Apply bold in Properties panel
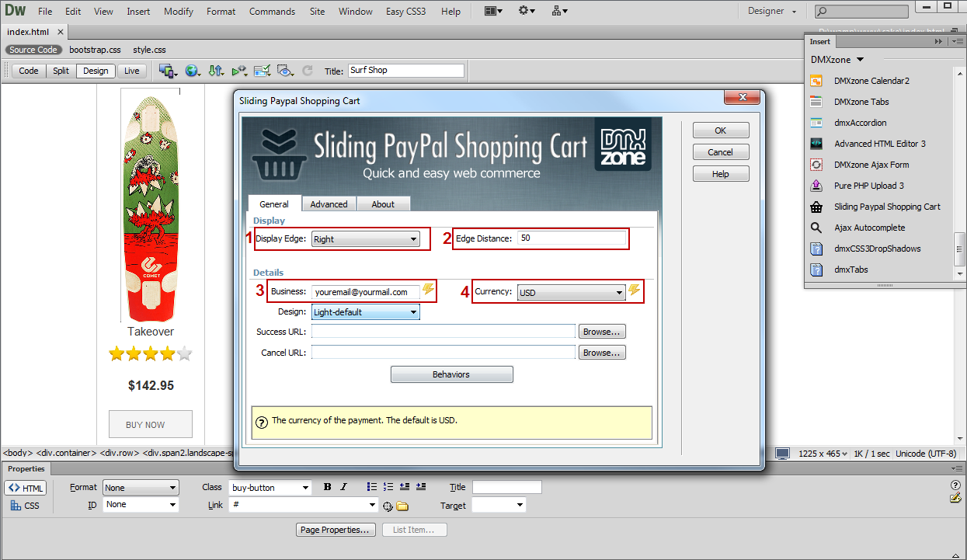The image size is (967, 560). click(x=327, y=487)
